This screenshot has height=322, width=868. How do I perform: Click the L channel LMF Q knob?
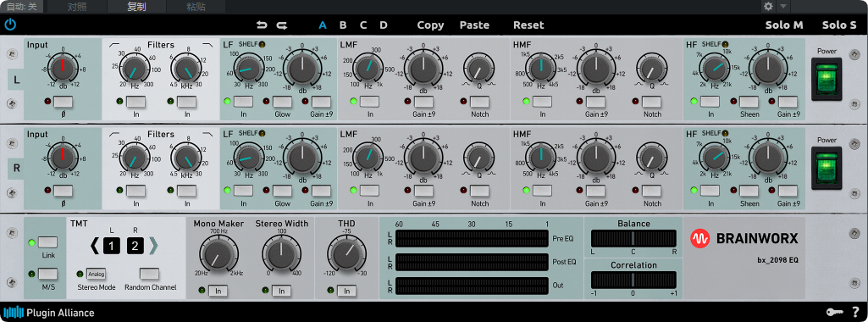coord(479,69)
